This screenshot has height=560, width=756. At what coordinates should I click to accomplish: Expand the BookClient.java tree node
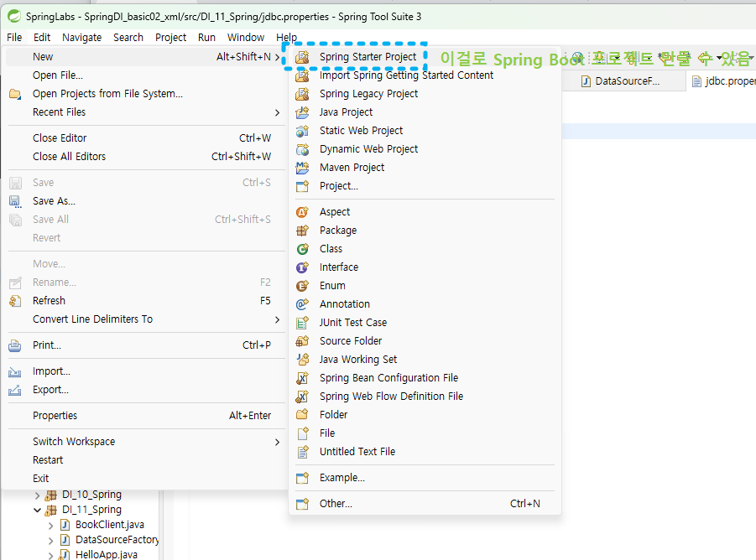click(51, 526)
